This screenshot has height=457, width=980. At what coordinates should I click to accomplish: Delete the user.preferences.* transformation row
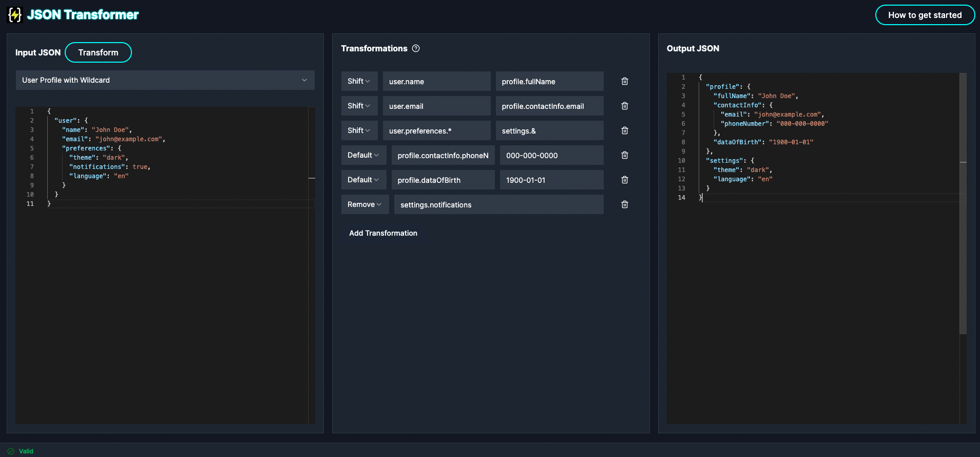pos(625,130)
